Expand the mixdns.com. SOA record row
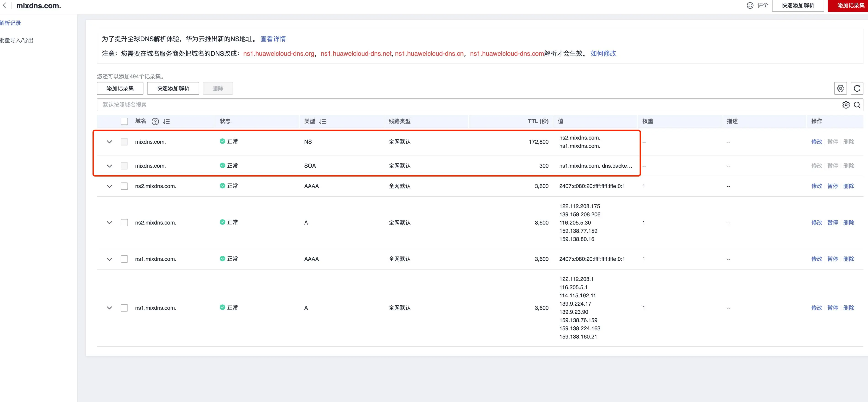 click(109, 166)
